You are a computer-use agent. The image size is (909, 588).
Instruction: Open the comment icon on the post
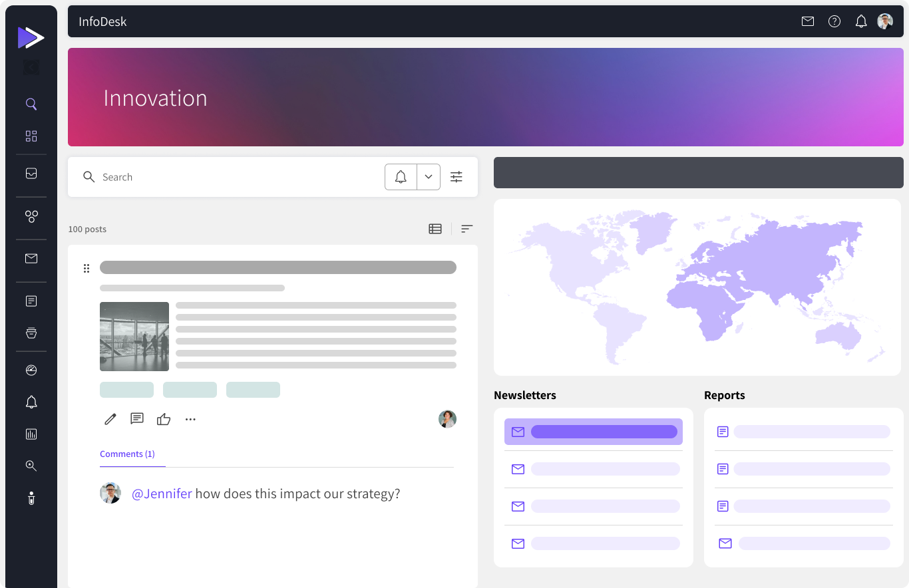[137, 419]
